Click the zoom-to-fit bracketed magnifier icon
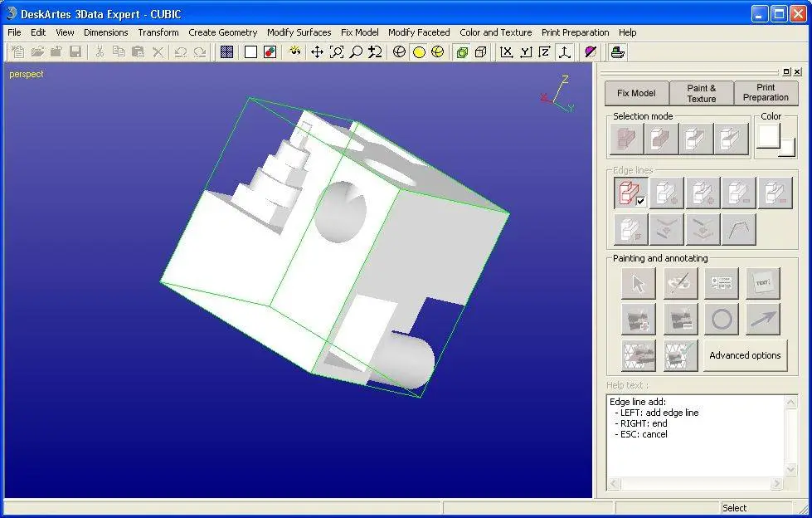Viewport: 812px width, 518px height. [x=337, y=51]
